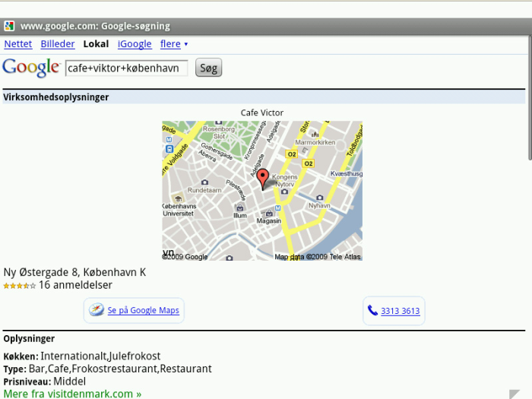Click the Google logo
This screenshot has width=532, height=399.
pyautogui.click(x=31, y=68)
